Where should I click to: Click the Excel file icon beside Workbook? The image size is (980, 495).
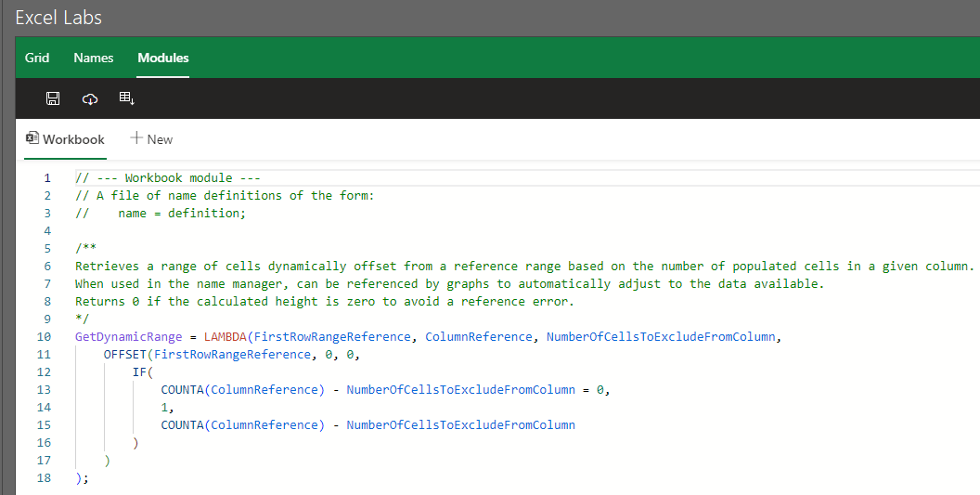pyautogui.click(x=32, y=138)
